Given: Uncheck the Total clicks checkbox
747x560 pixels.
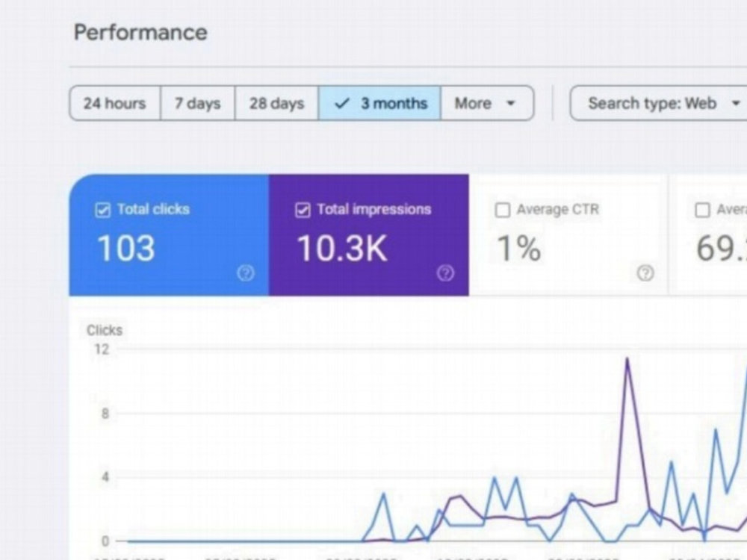Looking at the screenshot, I should click(102, 210).
